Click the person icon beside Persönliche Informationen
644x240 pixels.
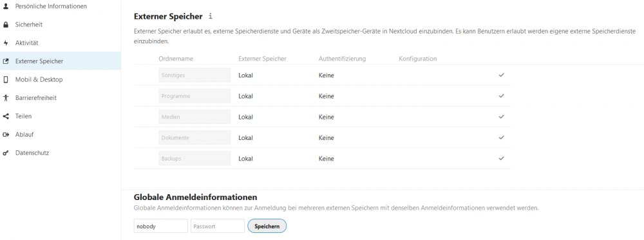click(6, 6)
